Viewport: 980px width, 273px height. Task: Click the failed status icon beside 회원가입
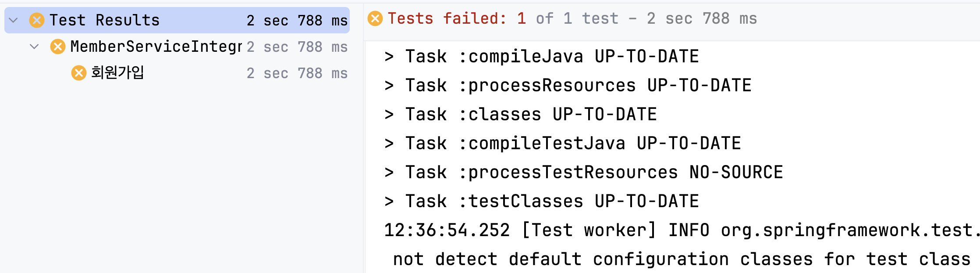[x=79, y=73]
